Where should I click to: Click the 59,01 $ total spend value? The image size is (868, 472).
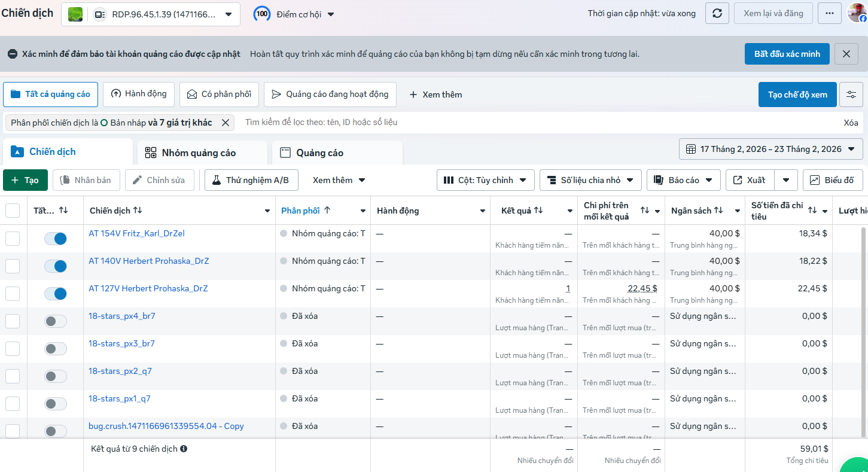tap(814, 448)
